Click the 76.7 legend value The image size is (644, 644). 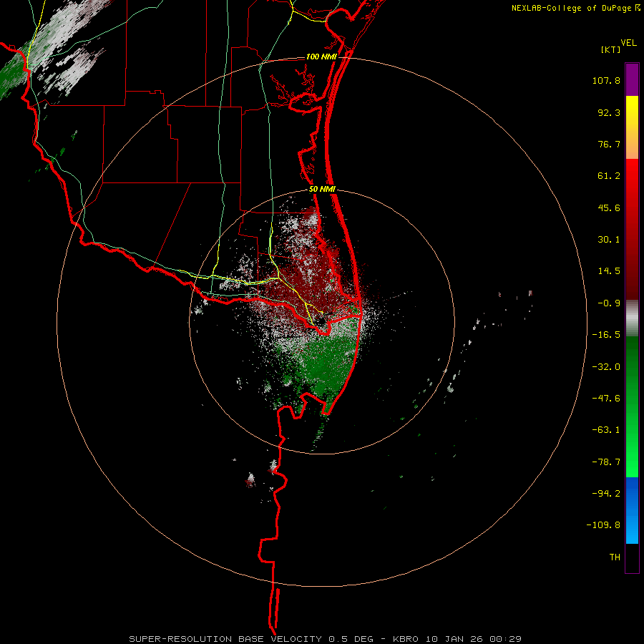609,144
